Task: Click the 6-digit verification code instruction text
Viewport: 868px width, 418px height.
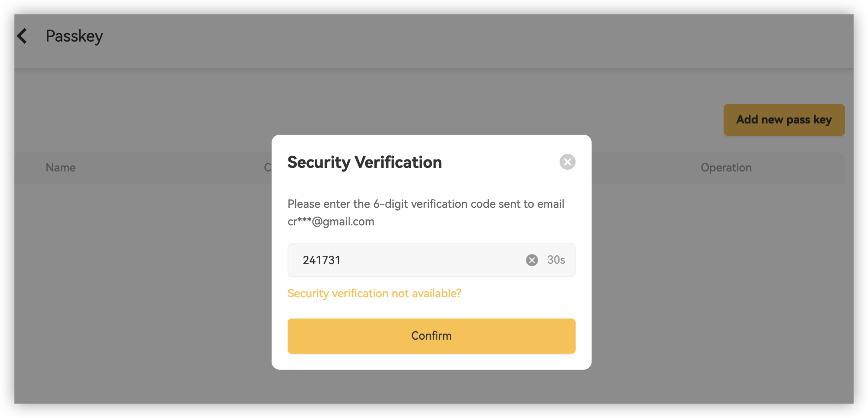Action: [x=426, y=204]
